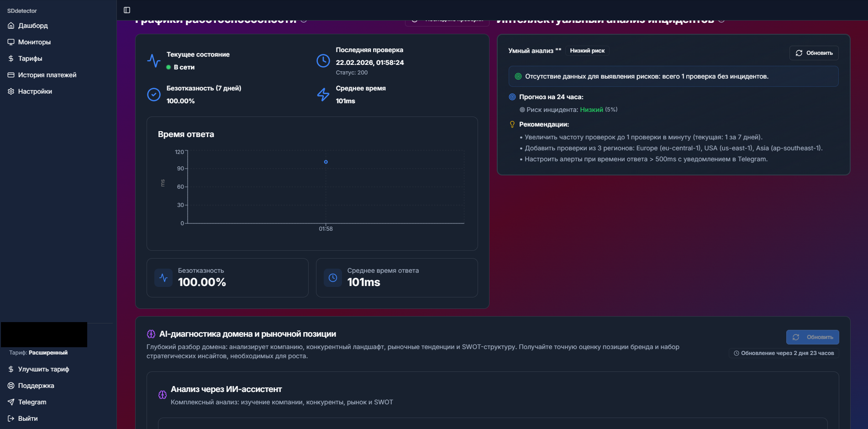This screenshot has width=868, height=429.
Task: Click the gear icon beside Настройки
Action: tap(11, 91)
